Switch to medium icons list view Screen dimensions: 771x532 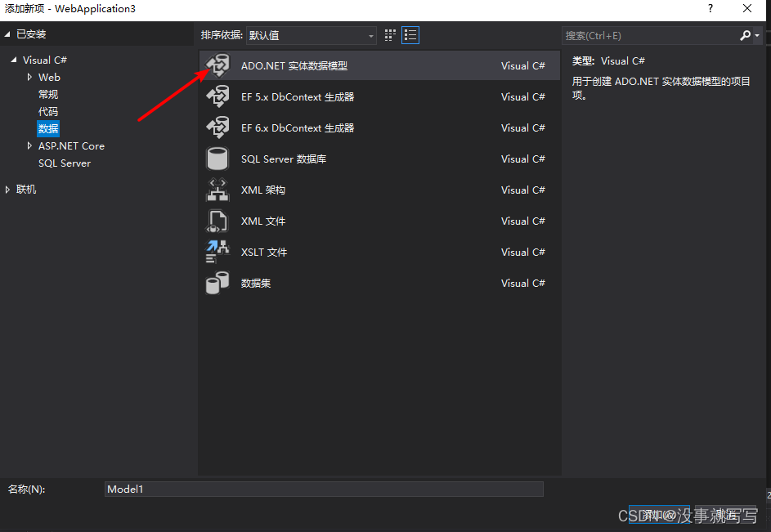pyautogui.click(x=410, y=35)
